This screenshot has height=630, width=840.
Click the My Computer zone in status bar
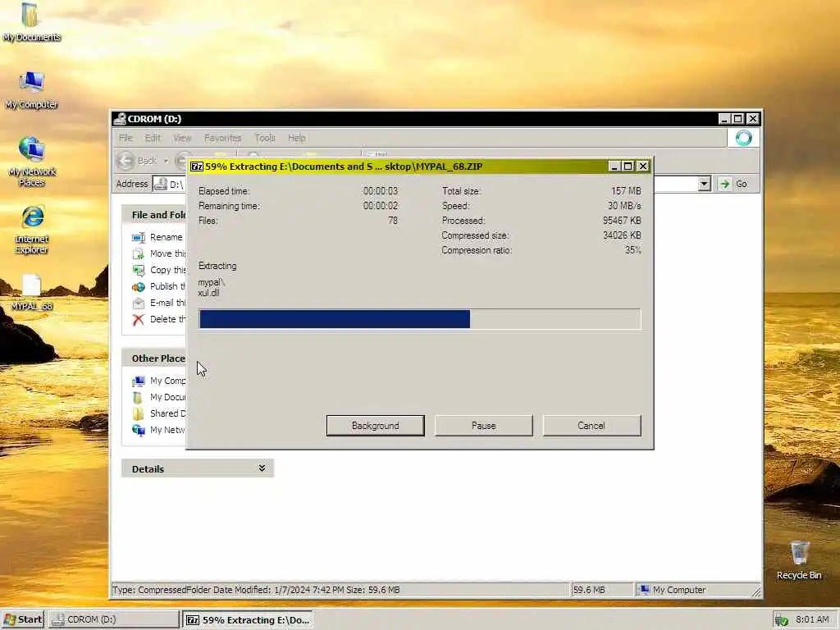pos(696,590)
